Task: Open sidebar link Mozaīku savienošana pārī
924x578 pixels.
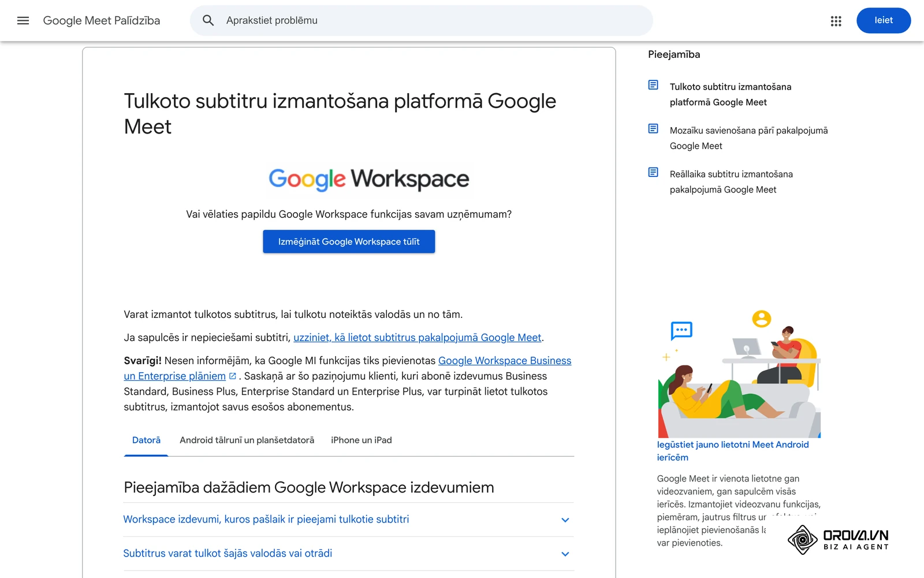Action: point(748,138)
